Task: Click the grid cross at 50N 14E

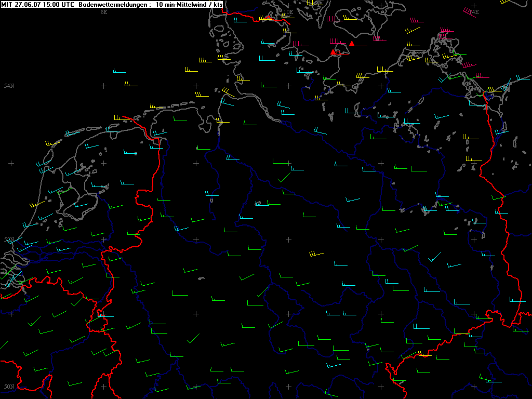Action: pyautogui.click(x=473, y=387)
